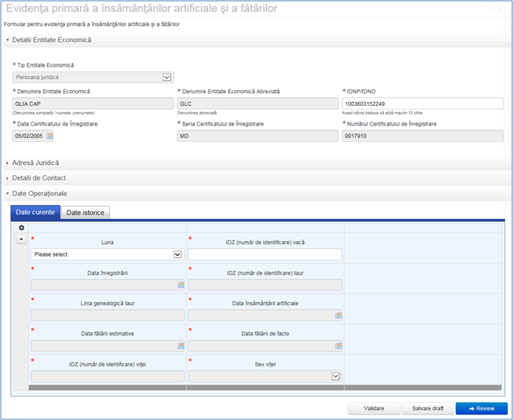Open calendar picker for Data Înregistrării
The width and height of the screenshot is (513, 420).
[x=180, y=285]
